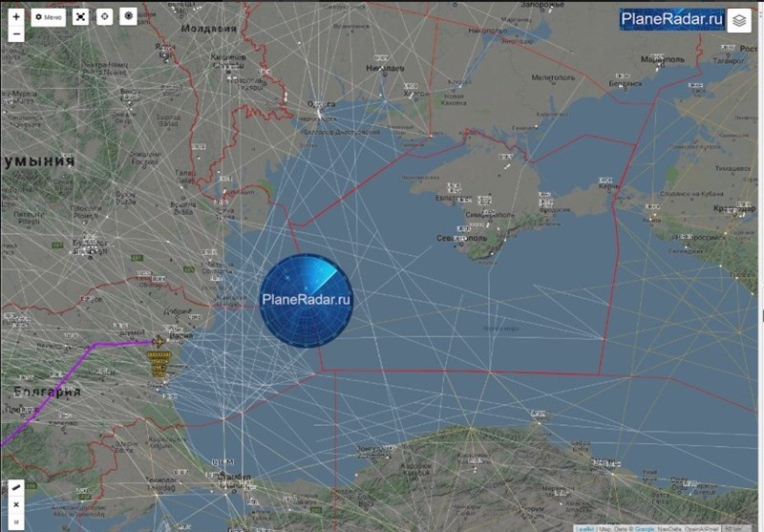The image size is (764, 532).
Task: Click the Севастополь city label
Action: point(462,238)
